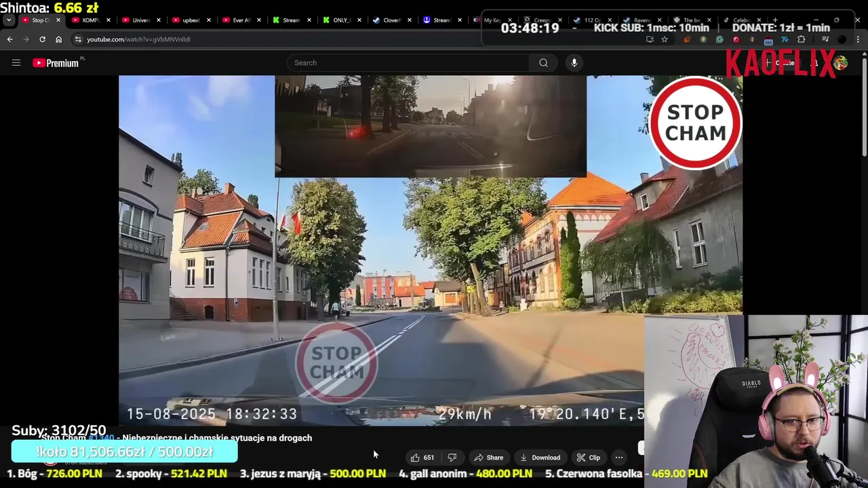
Task: Like the video with 651 likes
Action: [x=422, y=457]
